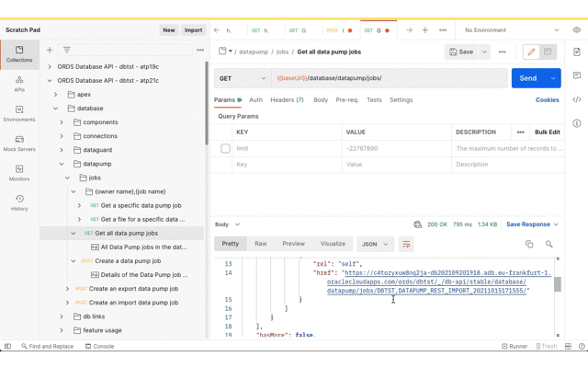
Task: Open the JSON format dropdown
Action: [x=375, y=245]
